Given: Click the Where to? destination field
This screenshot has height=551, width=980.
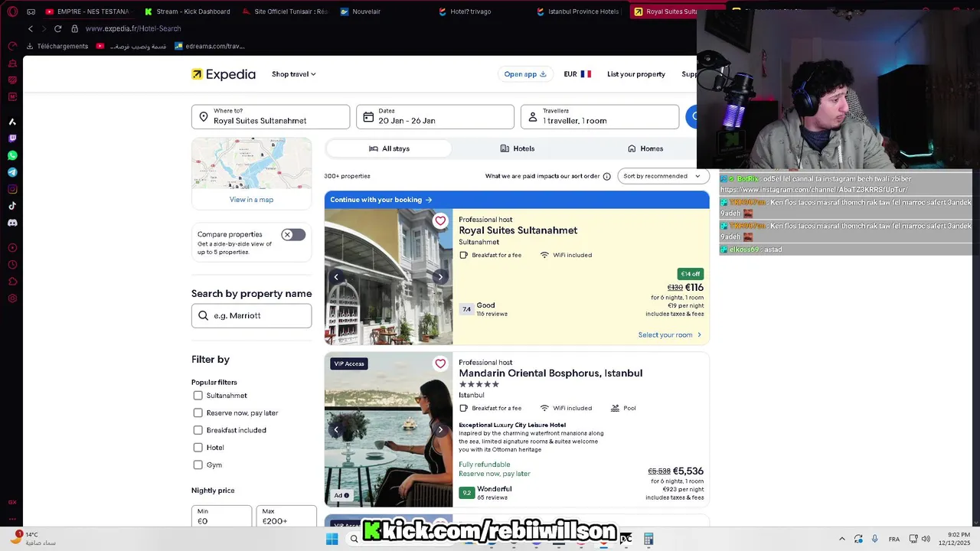Looking at the screenshot, I should pyautogui.click(x=271, y=117).
